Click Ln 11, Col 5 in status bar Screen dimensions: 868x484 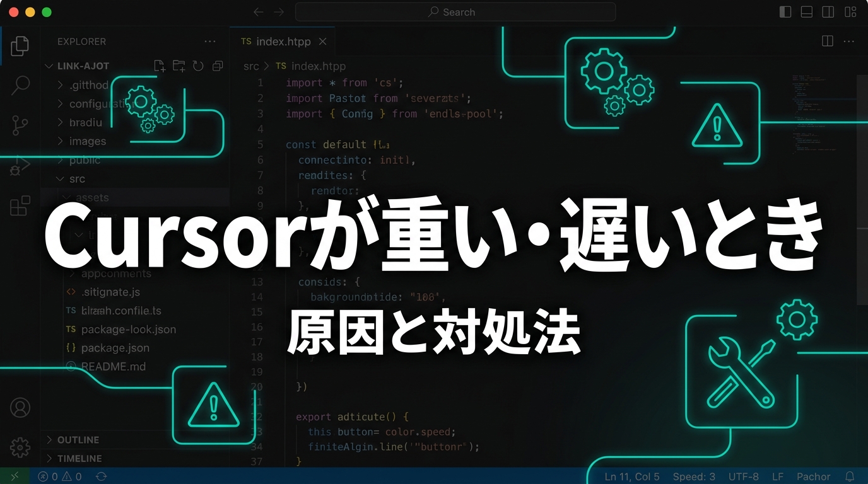[x=631, y=476]
